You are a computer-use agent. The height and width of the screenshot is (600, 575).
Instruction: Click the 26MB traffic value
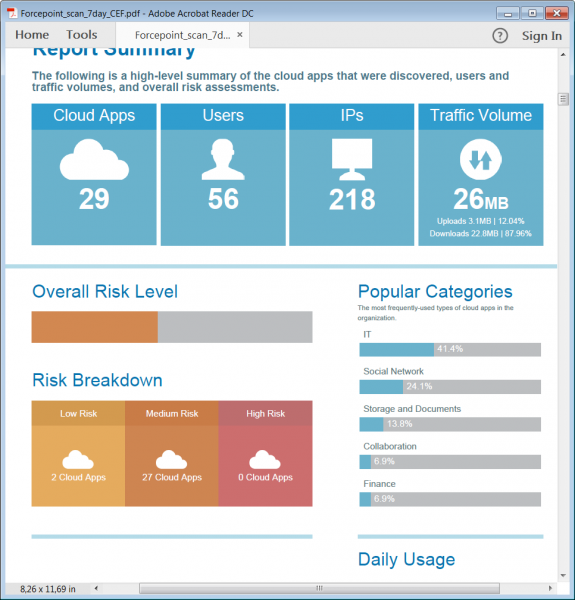coord(481,199)
